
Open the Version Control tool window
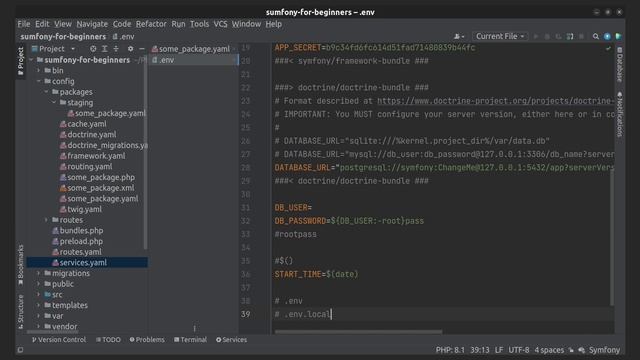coord(59,340)
